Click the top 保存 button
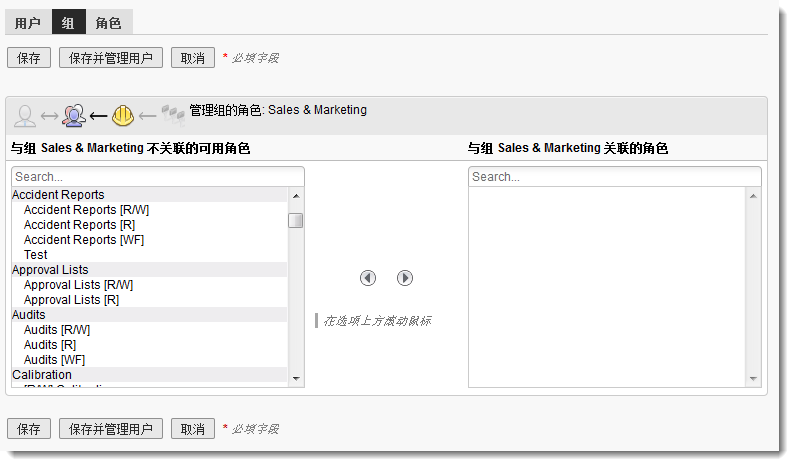 29,58
